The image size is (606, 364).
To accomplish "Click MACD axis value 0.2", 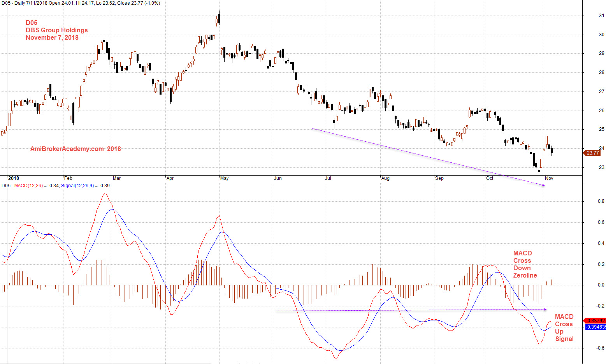I will click(x=601, y=264).
